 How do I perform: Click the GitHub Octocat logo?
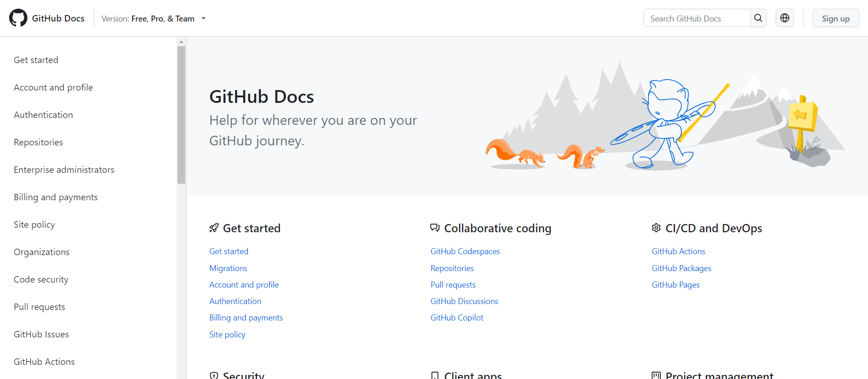[18, 18]
